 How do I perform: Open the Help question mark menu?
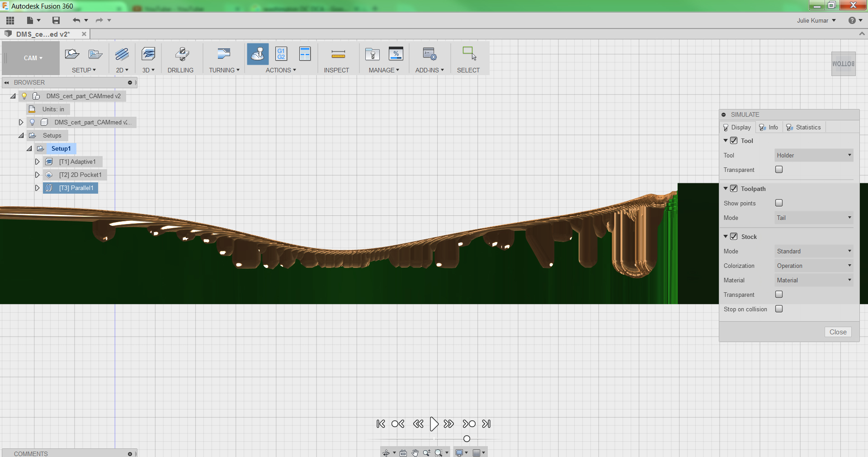click(855, 20)
